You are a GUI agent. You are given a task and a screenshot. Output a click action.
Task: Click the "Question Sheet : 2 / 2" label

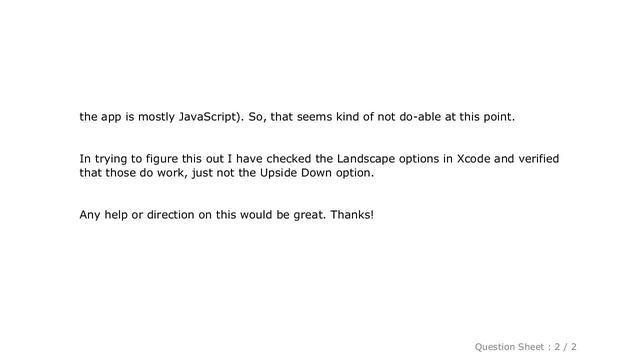(525, 347)
